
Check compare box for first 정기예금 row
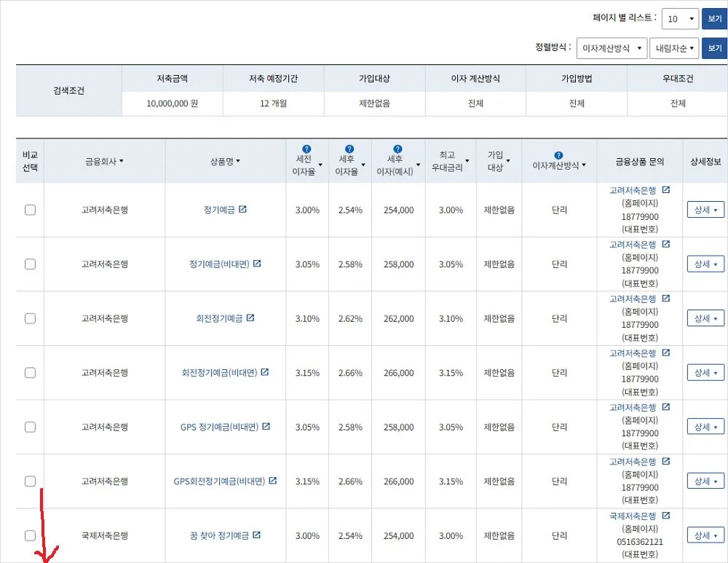pyautogui.click(x=30, y=210)
